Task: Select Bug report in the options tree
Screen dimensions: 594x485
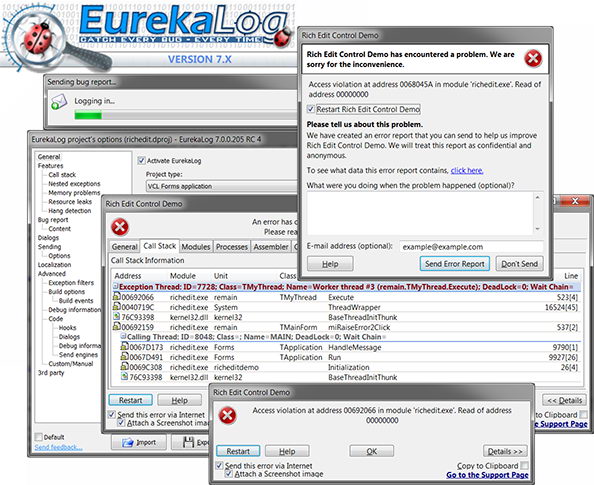Action: pyautogui.click(x=53, y=220)
